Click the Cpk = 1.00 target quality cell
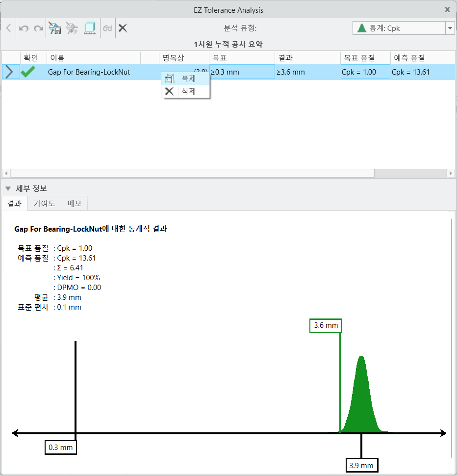The width and height of the screenshot is (457, 476). 365,72
